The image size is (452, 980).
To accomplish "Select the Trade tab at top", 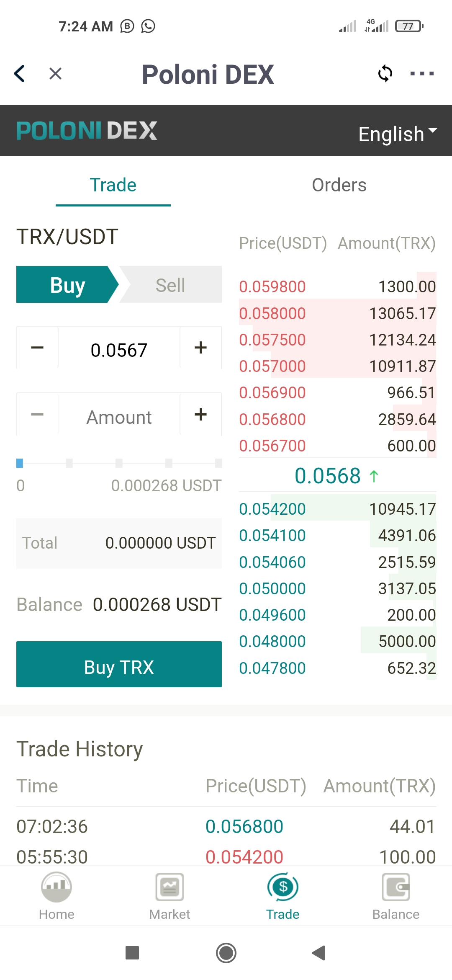I will pos(113,185).
